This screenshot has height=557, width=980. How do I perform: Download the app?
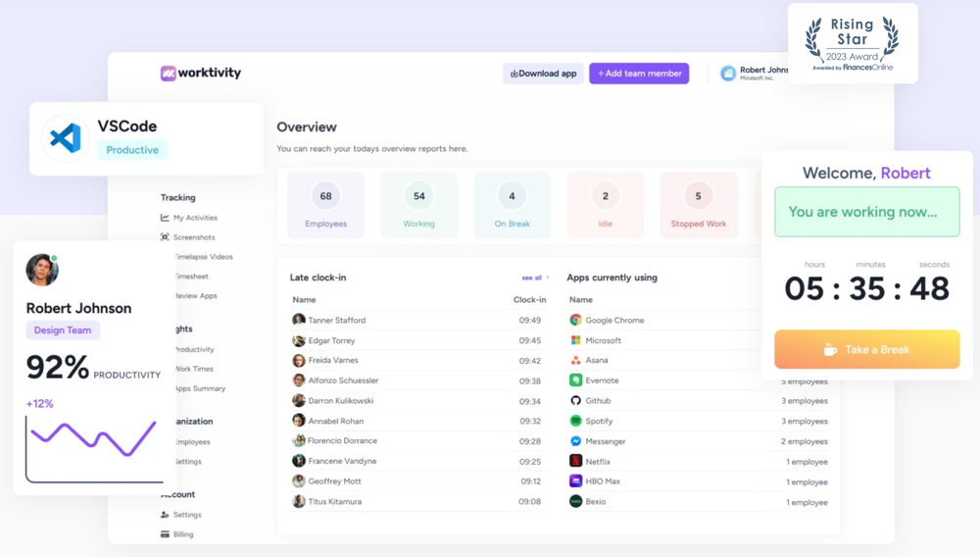[543, 74]
